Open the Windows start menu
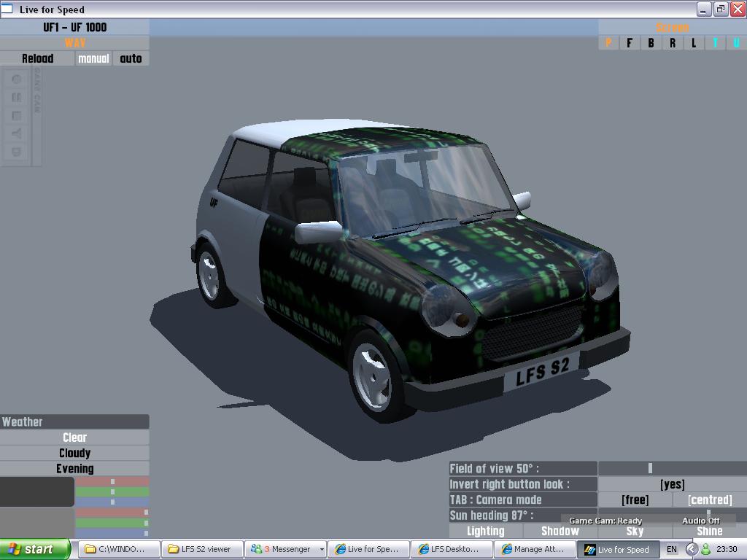747x560 pixels. click(35, 550)
